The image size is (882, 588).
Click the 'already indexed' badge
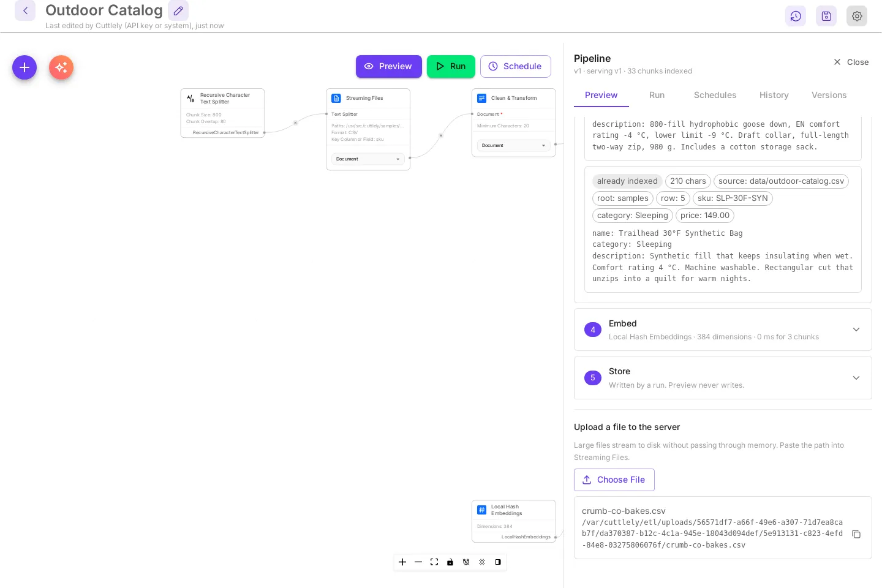click(x=627, y=181)
